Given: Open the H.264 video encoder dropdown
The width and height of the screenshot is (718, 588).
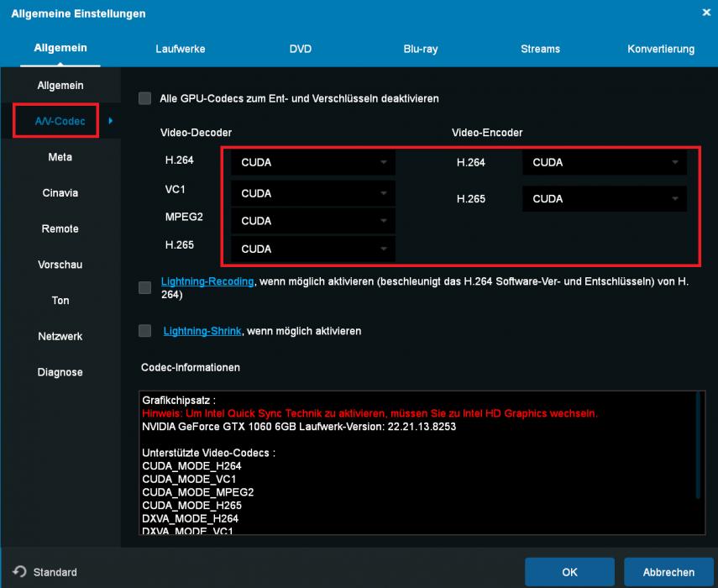Looking at the screenshot, I should (x=604, y=163).
